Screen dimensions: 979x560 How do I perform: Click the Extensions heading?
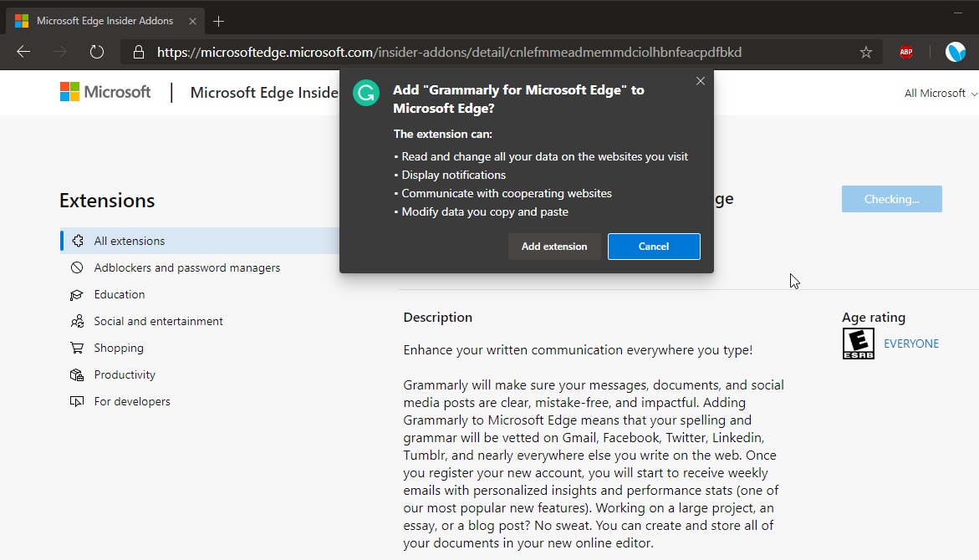tap(107, 201)
